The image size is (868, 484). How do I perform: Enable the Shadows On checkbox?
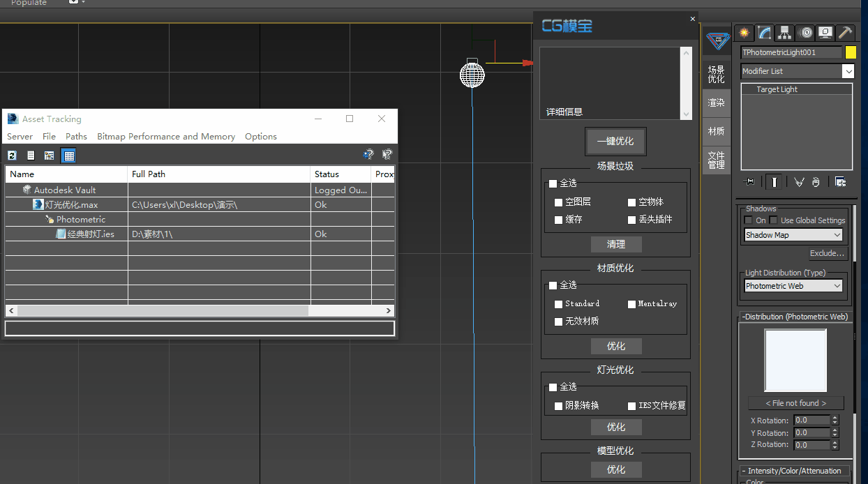tap(748, 220)
